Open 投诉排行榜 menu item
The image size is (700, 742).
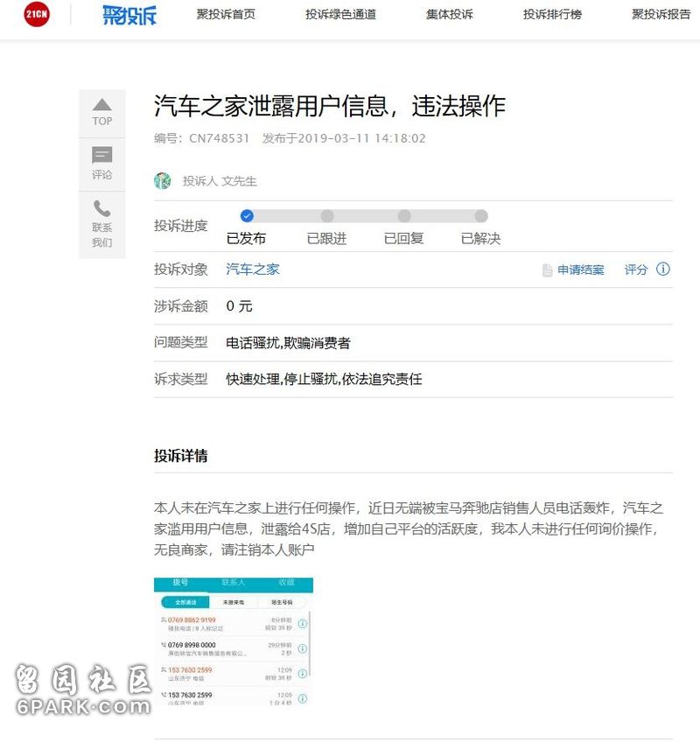[552, 15]
